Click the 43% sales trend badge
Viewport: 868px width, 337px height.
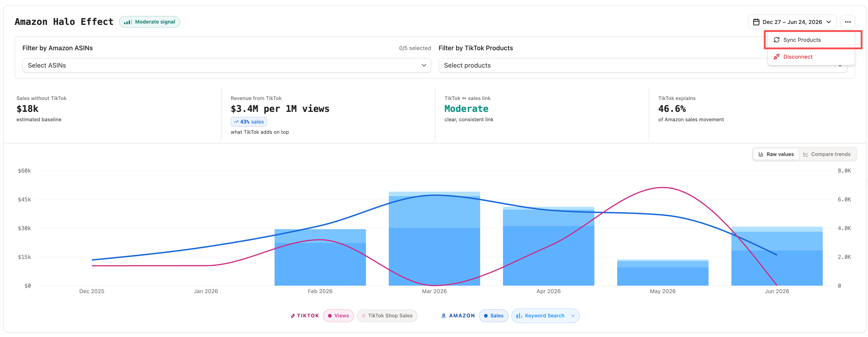(249, 122)
